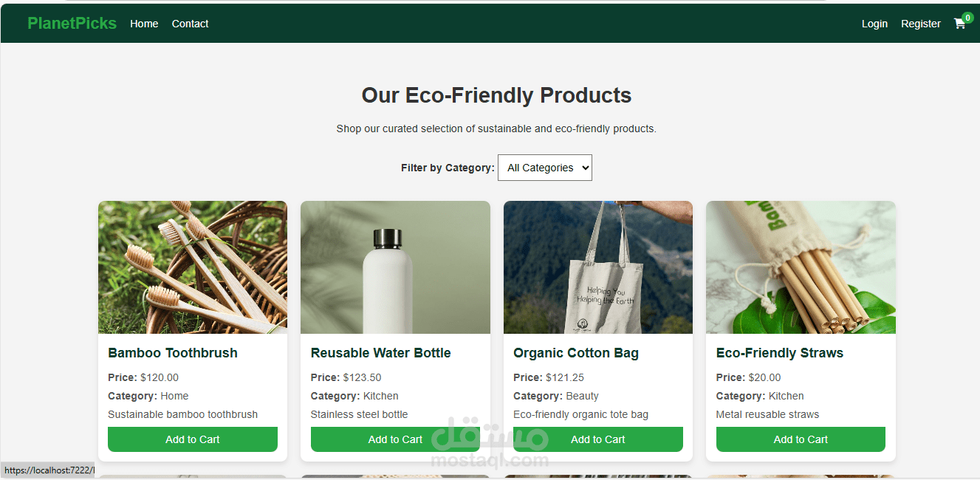Click the Organic Cotton Bag title

click(576, 353)
